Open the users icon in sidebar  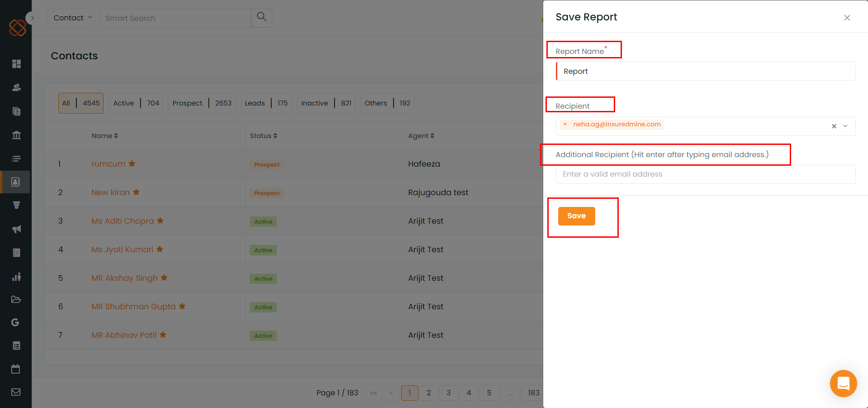tap(16, 87)
